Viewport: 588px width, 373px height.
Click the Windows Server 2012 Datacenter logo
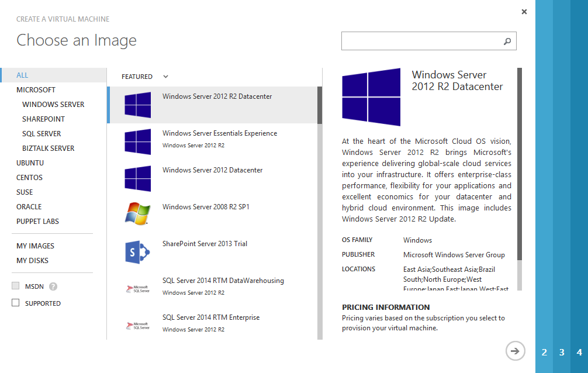137,179
